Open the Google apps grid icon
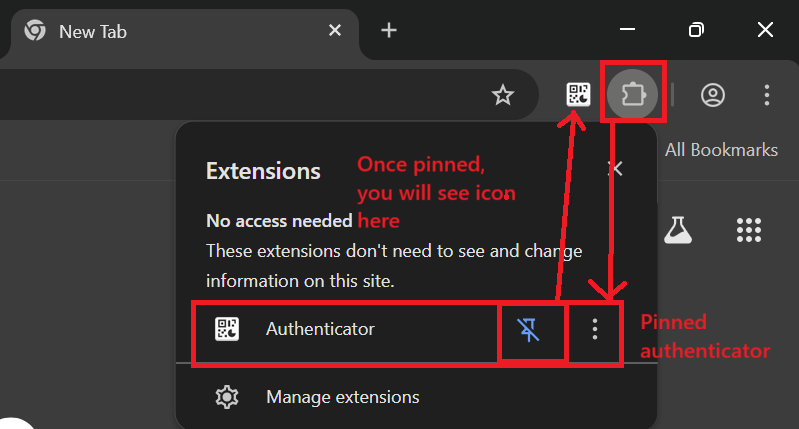799x429 pixels. (x=749, y=229)
